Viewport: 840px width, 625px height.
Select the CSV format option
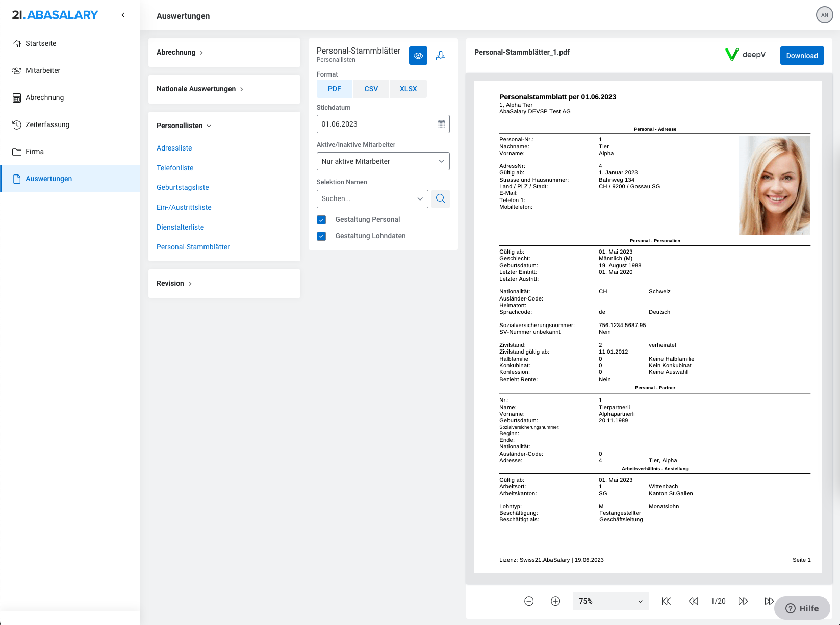coord(371,89)
